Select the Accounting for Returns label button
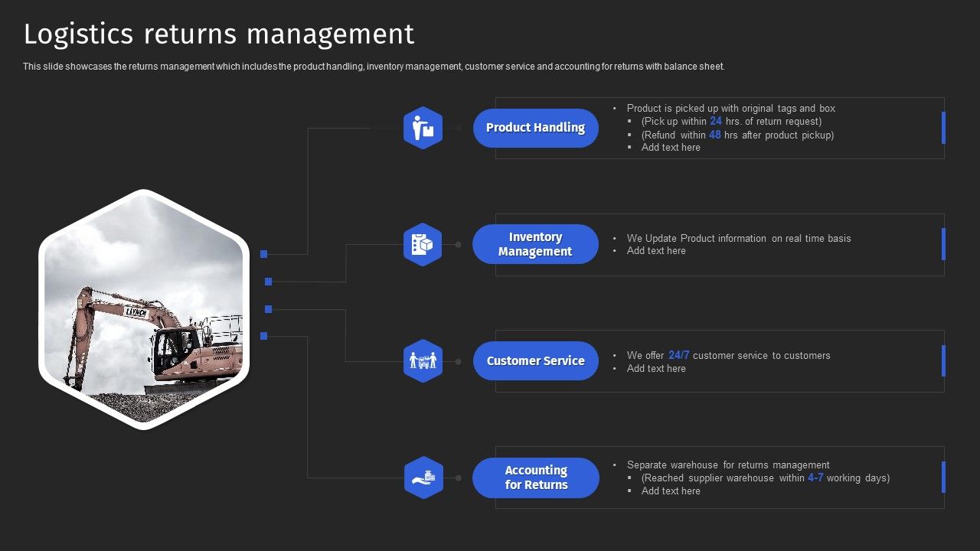980x551 pixels. pos(536,478)
